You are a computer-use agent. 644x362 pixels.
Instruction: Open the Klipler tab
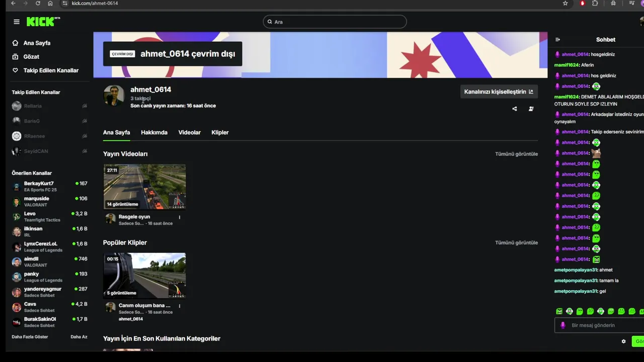coord(220,133)
